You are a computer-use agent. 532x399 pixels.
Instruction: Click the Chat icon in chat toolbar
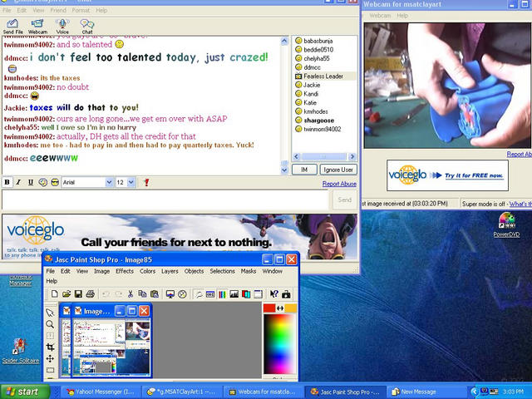86,27
